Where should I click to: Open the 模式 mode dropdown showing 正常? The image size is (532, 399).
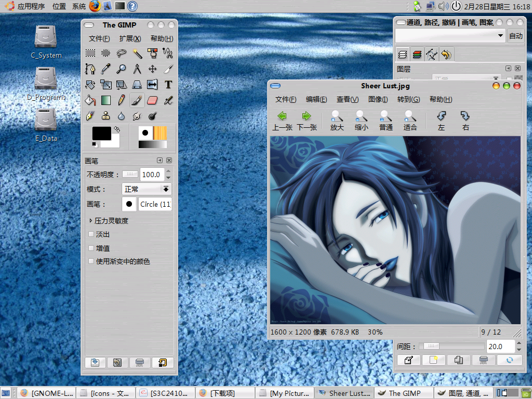coord(147,189)
